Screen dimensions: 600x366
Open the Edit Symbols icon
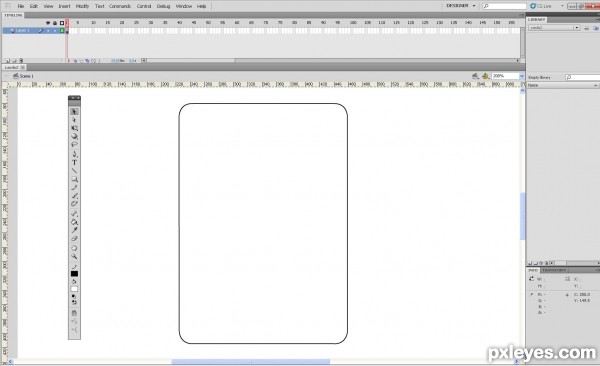485,76
